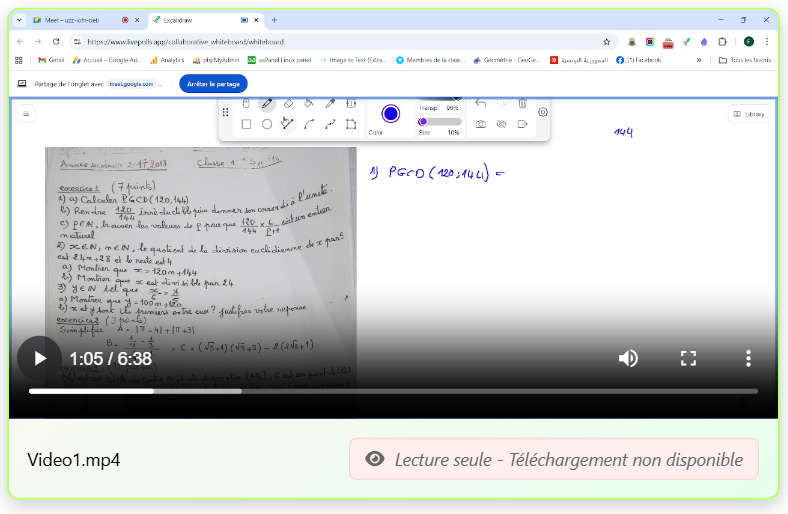Choose the eyedropper color picker tool
The image size is (788, 514).
330,104
